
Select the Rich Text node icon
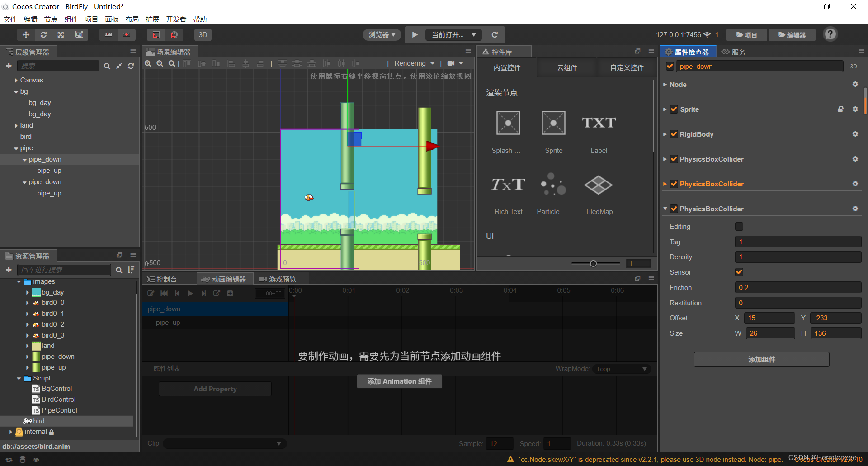coord(508,185)
